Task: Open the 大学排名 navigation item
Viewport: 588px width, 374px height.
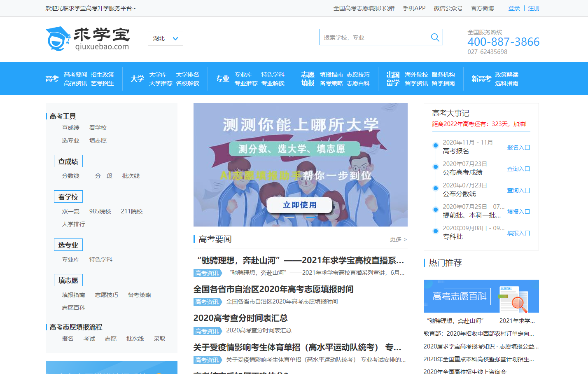Action: click(x=187, y=75)
